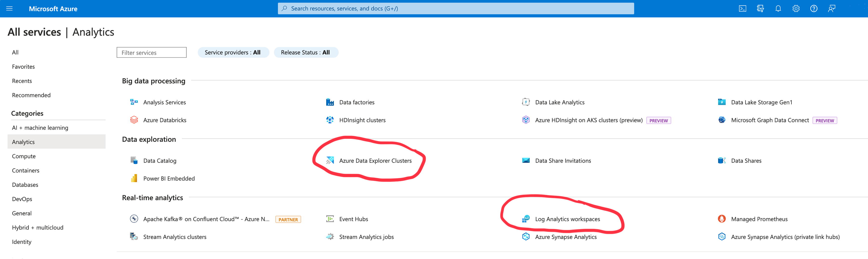Viewport: 868px width, 259px height.
Task: Click the Stream Analytics jobs icon
Action: point(330,236)
